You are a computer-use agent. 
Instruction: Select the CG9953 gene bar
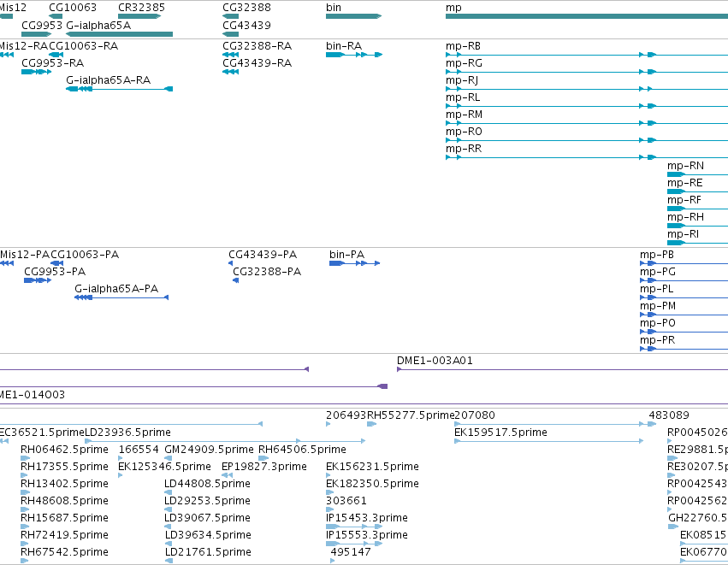tap(37, 34)
